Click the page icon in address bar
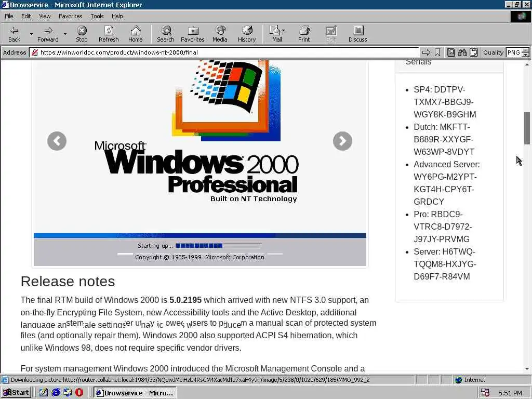Screen dimensions: 532x399 (35, 52)
